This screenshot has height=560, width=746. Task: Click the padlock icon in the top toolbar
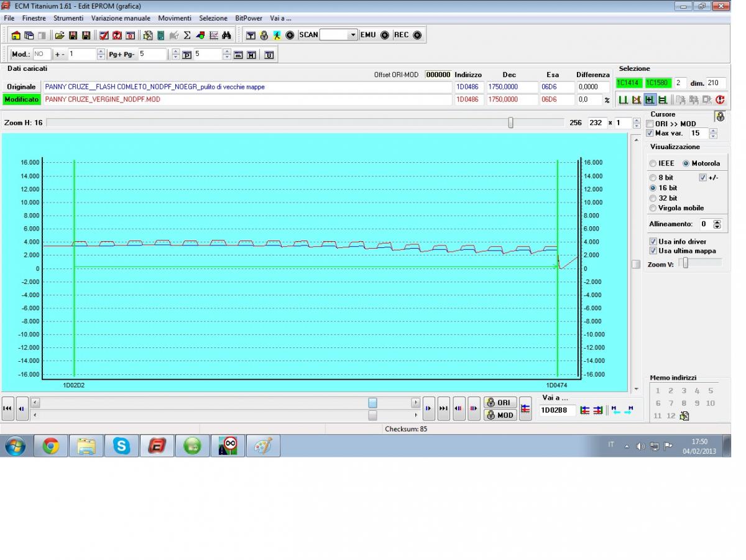[x=264, y=35]
